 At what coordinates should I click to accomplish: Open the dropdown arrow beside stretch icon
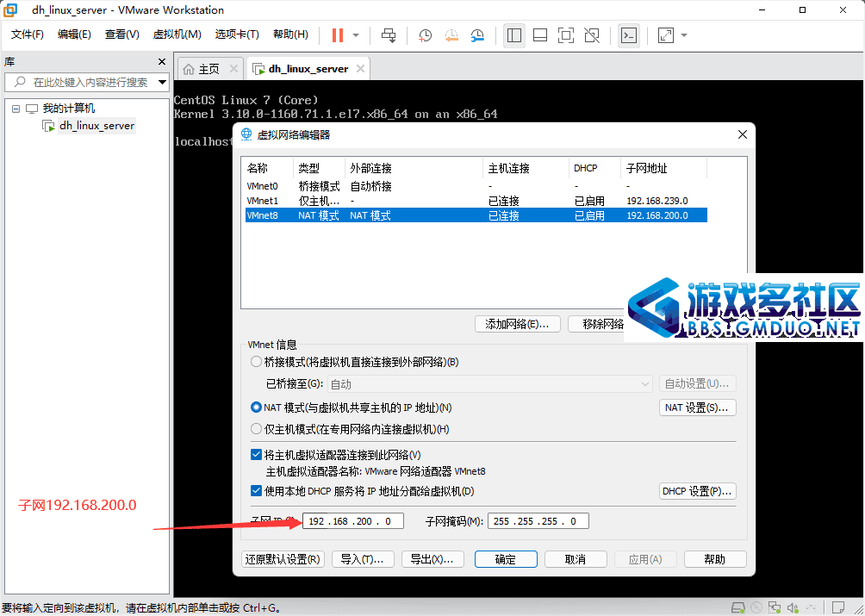tap(684, 35)
